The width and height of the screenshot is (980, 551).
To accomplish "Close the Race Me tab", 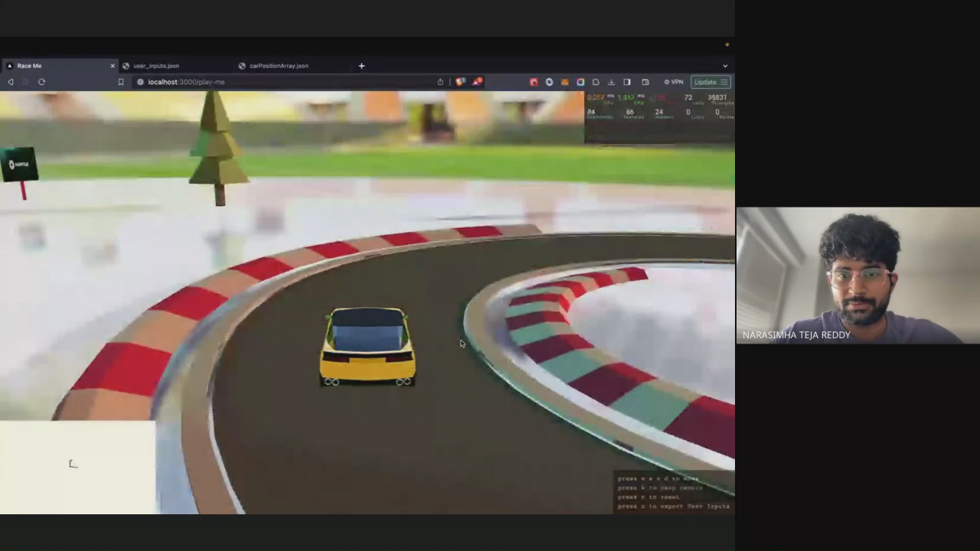I will pos(113,66).
